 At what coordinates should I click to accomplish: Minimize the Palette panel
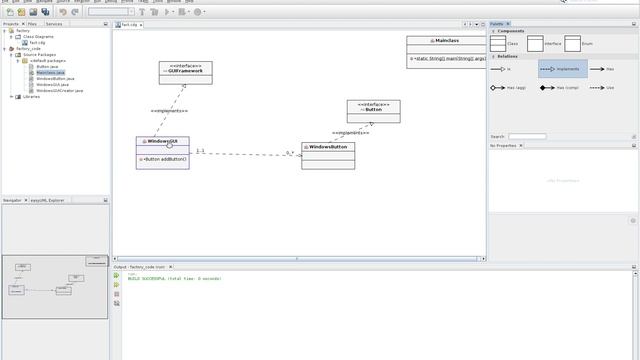point(634,24)
